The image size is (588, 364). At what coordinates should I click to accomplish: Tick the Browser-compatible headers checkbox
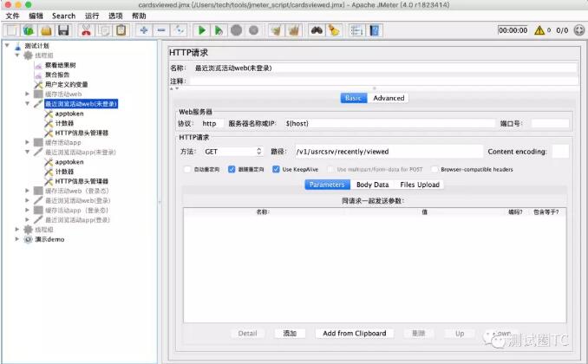[x=434, y=170]
